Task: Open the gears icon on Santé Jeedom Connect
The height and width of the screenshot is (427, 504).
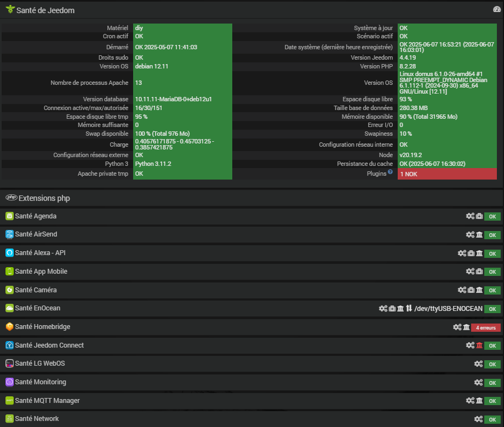Action: coord(470,345)
